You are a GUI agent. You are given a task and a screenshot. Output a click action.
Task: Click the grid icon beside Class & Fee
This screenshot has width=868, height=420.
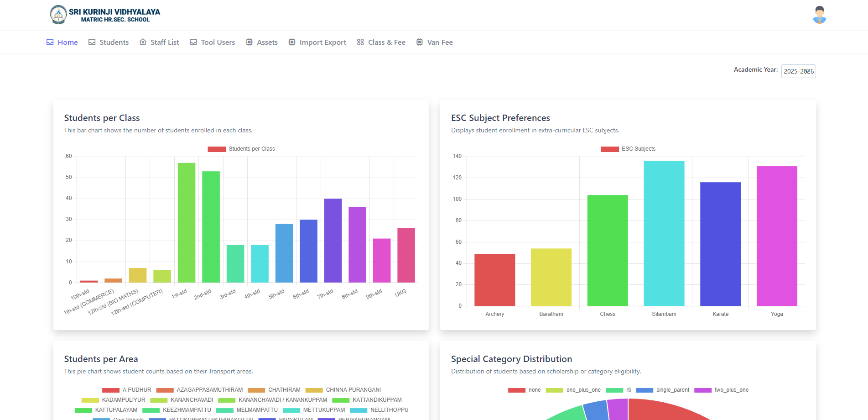click(359, 42)
